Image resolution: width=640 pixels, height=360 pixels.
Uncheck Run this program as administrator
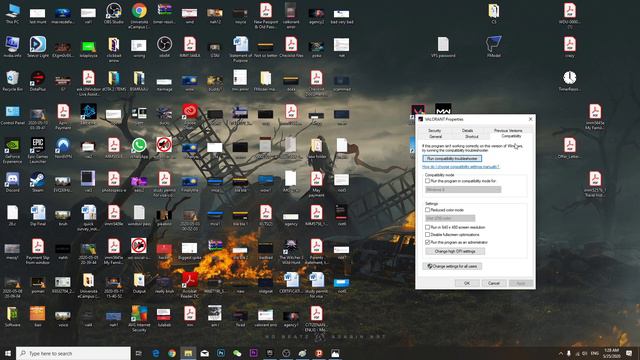(x=428, y=242)
